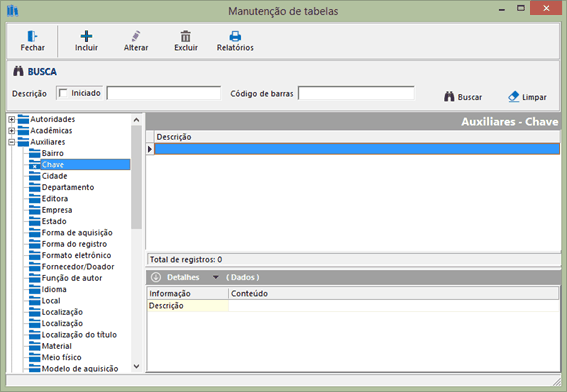This screenshot has height=392, width=567.
Task: Click the Limpar eraser button
Action: [x=527, y=97]
